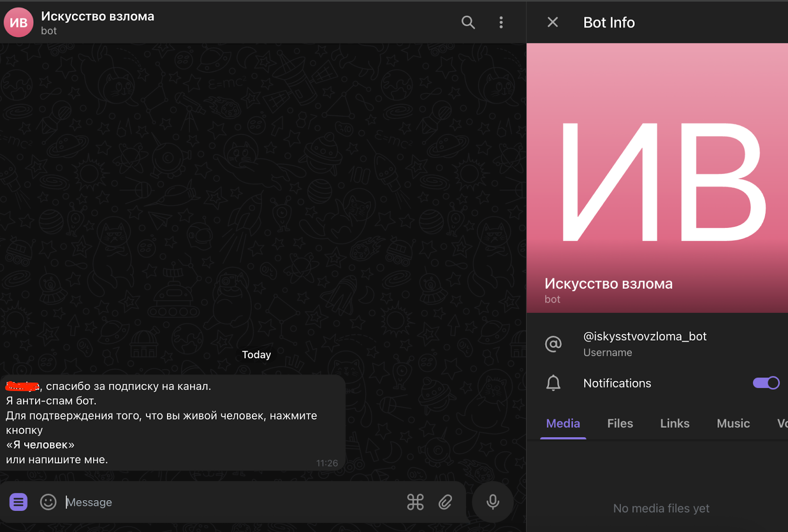Image resolution: width=788 pixels, height=532 pixels.
Task: Open the Links tab
Action: pyautogui.click(x=674, y=423)
